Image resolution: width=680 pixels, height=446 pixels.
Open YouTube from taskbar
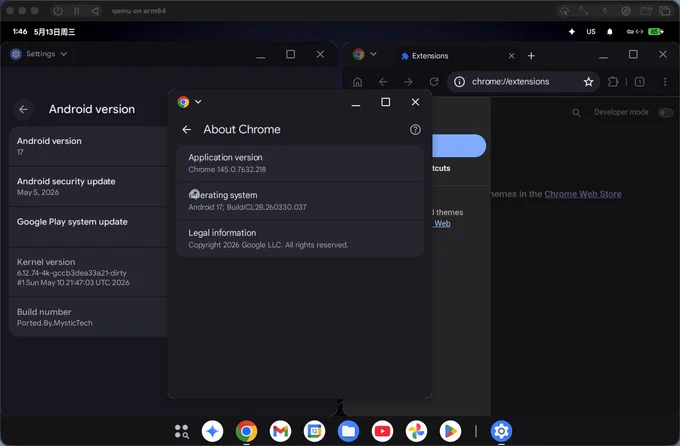382,431
